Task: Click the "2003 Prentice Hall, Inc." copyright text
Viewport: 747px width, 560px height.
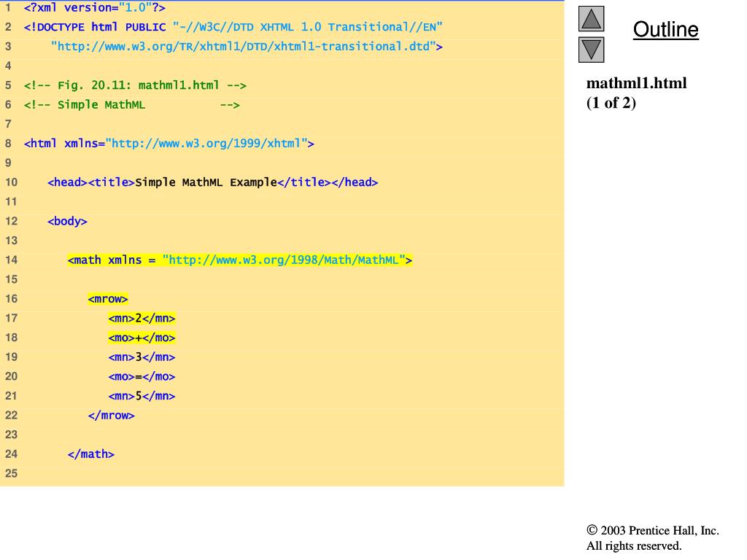Action: [x=653, y=531]
